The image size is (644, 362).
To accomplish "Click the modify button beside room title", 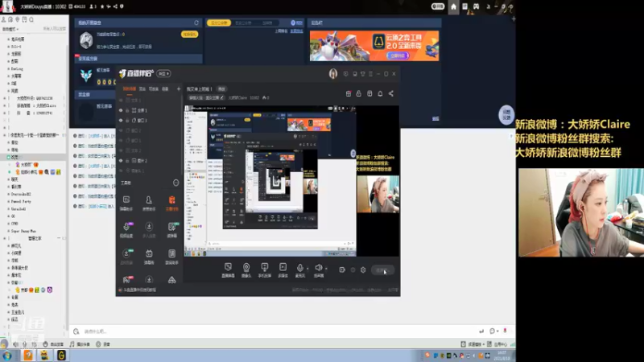I will coord(221,89).
